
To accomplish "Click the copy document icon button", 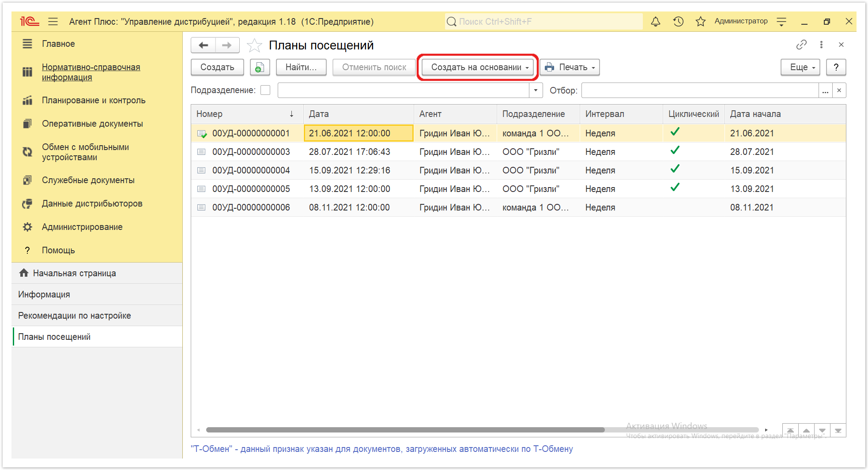I will 260,68.
